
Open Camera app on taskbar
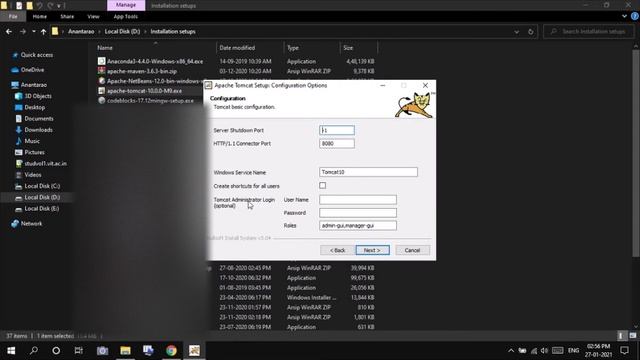[102, 351]
